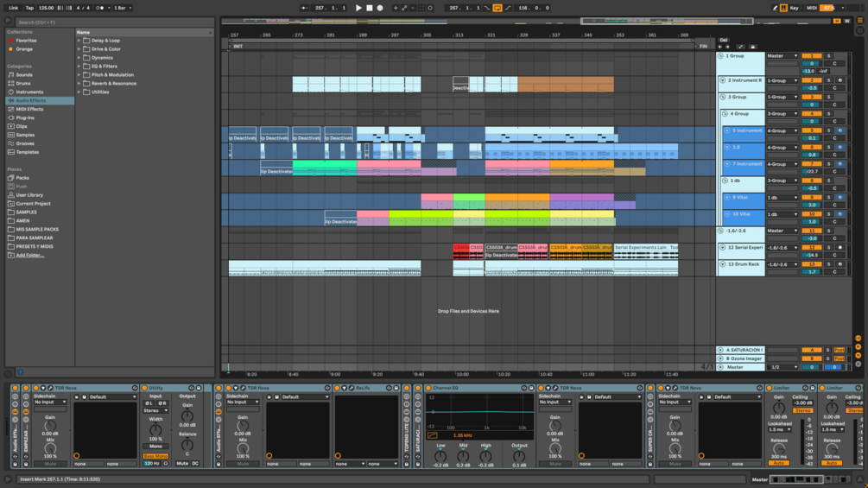This screenshot has height=488, width=868.
Task: Click the Stop transport button
Action: tap(370, 8)
